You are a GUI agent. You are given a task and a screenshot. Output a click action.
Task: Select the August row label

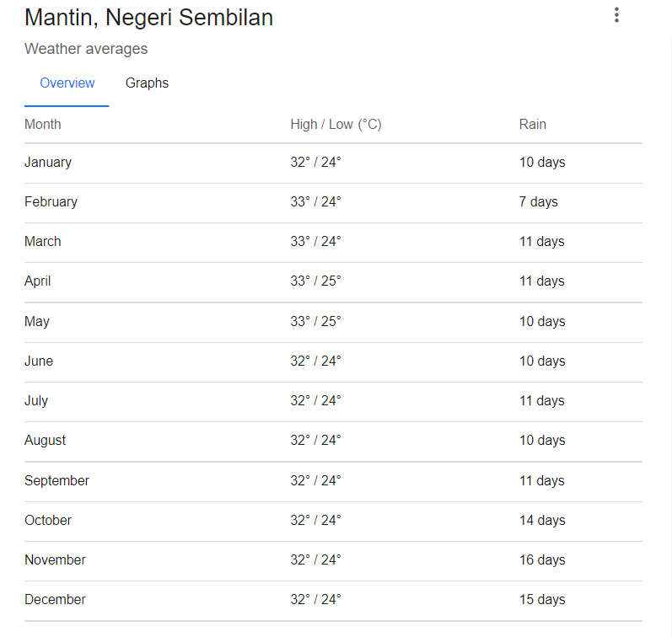[46, 440]
